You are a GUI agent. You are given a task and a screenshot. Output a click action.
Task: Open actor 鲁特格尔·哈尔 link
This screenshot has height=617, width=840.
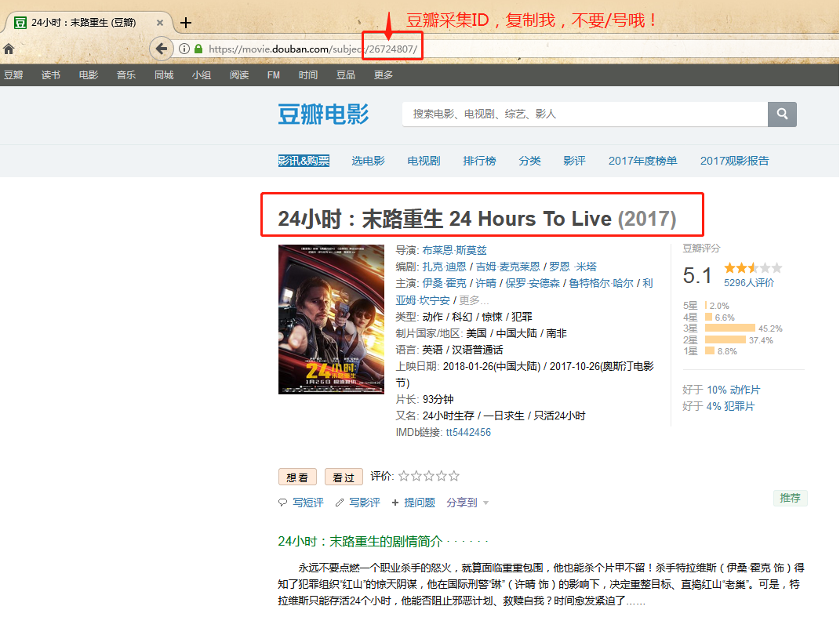[601, 283]
